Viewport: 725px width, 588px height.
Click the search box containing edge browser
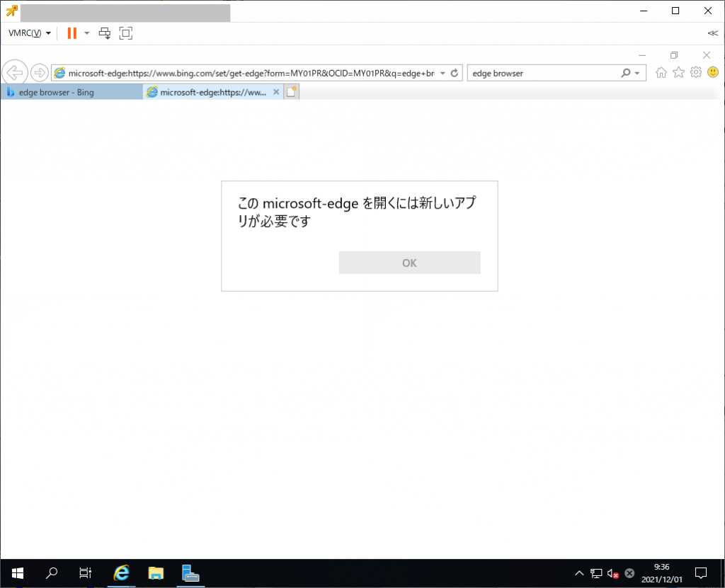(544, 73)
